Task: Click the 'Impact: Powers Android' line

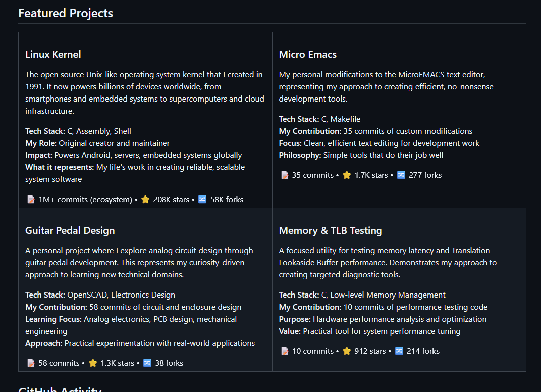Action: [134, 155]
